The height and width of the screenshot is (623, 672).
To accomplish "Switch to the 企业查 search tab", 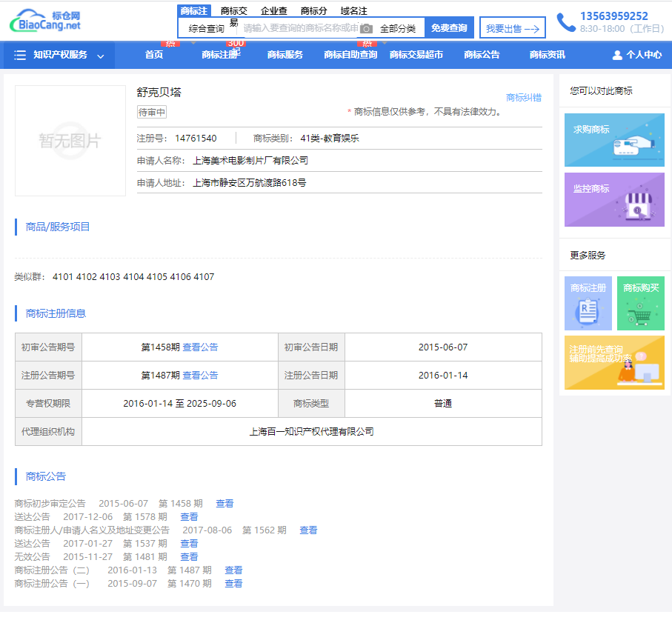I will tap(274, 10).
